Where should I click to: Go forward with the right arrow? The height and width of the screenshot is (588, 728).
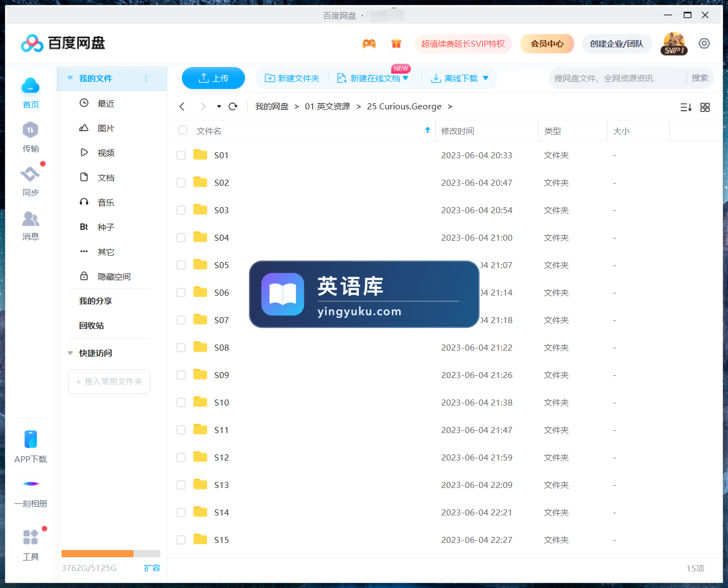(203, 107)
